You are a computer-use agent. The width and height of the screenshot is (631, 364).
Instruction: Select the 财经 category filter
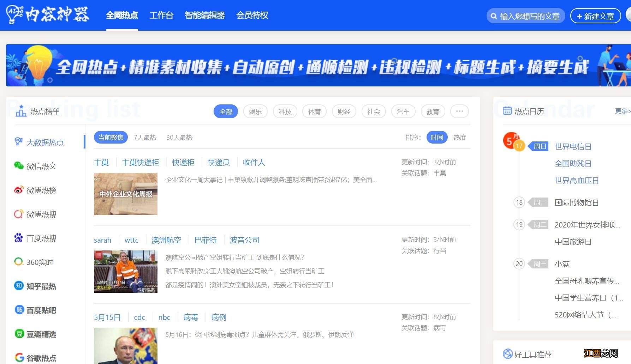tap(344, 111)
